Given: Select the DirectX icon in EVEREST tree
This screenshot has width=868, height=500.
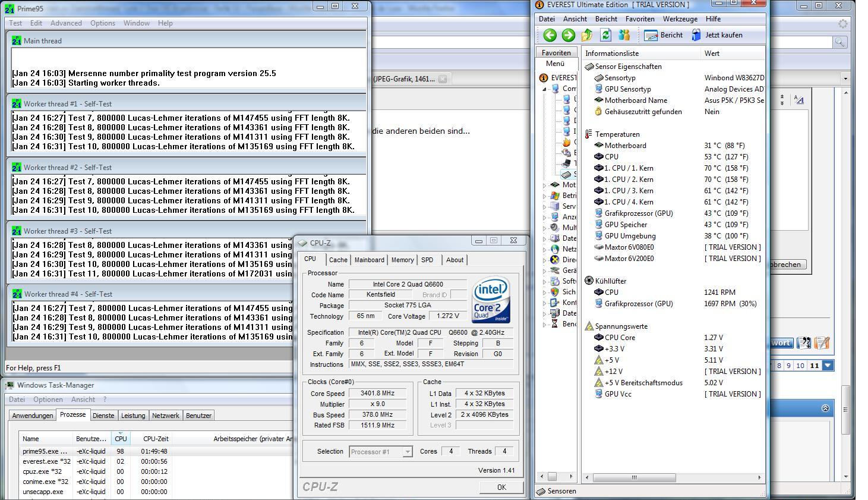Looking at the screenshot, I should (x=555, y=260).
